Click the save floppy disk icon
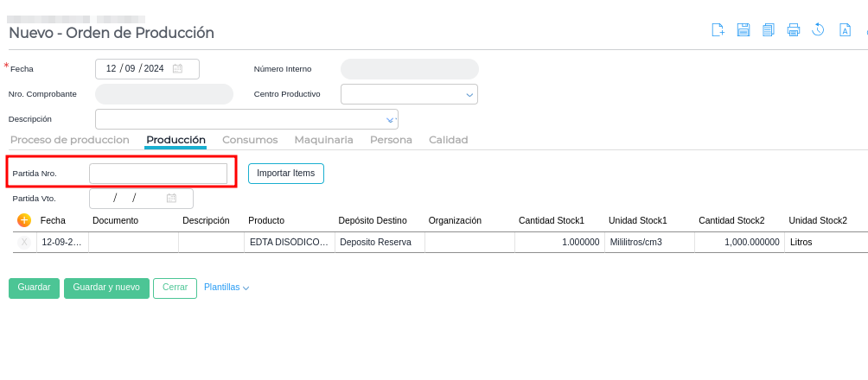 tap(743, 30)
